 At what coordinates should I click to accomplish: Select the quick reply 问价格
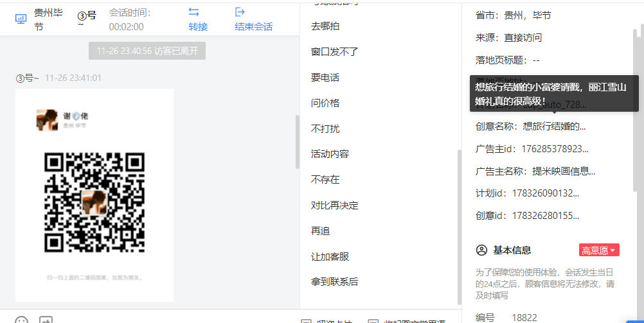coord(325,103)
